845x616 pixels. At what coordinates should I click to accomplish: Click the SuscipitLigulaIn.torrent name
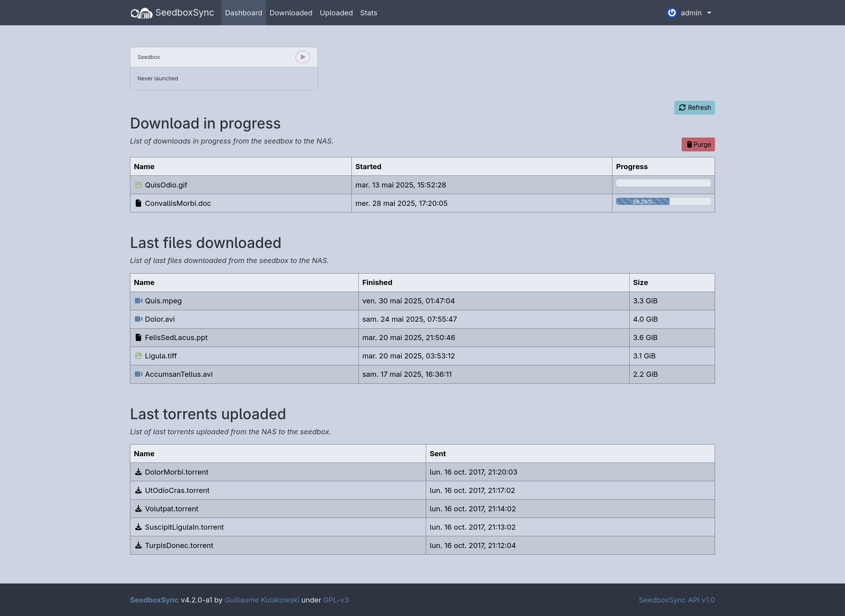point(184,527)
